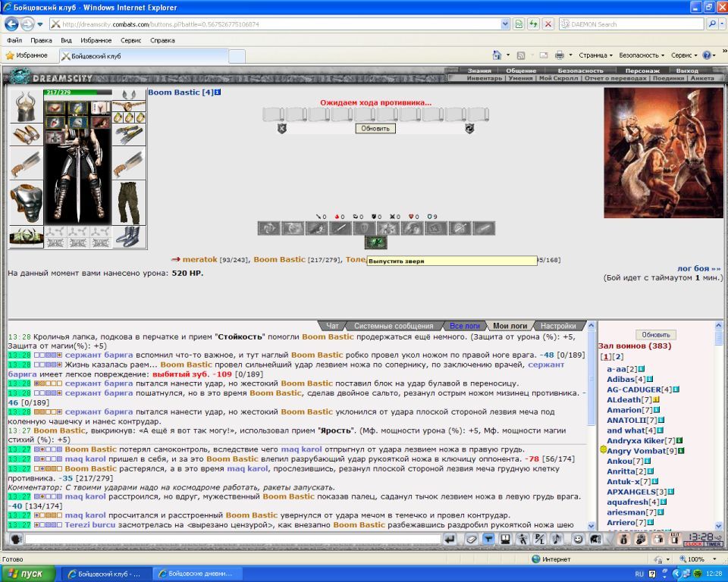Viewport: 728px width, 582px height.
Task: Toggle the CLOCK mode under the game timer
Action: coord(694,544)
